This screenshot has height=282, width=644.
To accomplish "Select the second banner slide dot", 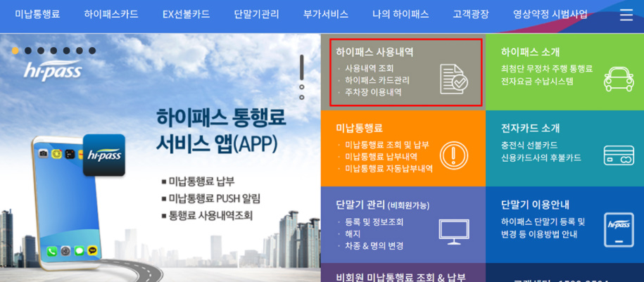I will coord(28,51).
